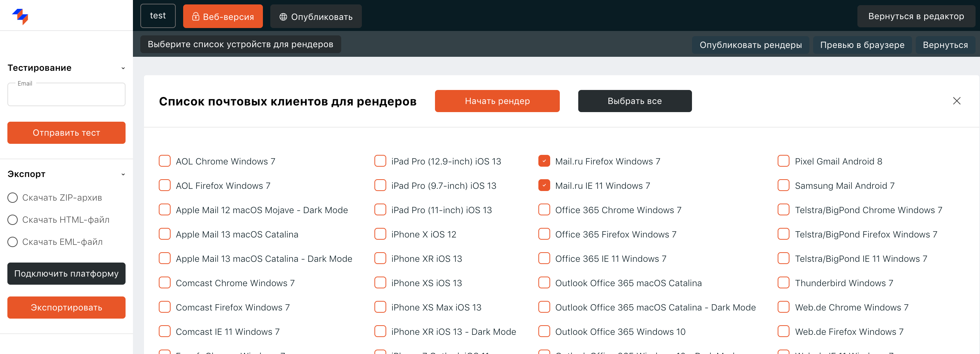Screen dimensions: 980x354
Task: Close the mail clients list panel
Action: coord(956,101)
